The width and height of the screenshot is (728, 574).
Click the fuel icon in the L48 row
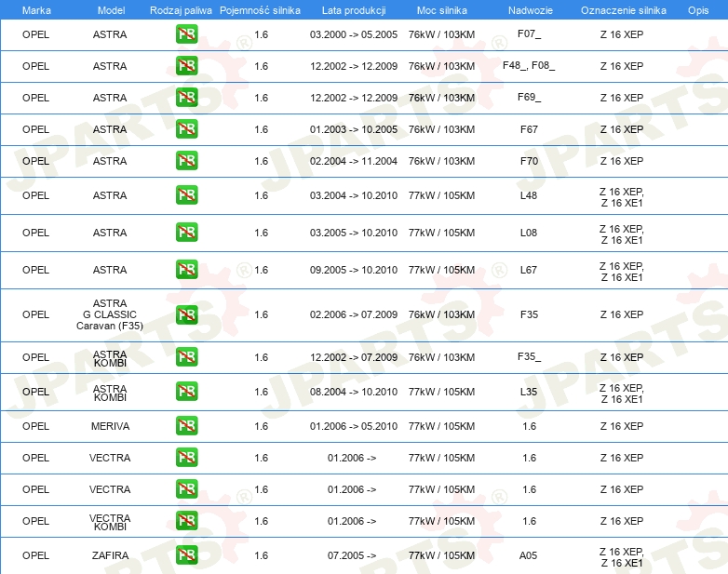(186, 194)
